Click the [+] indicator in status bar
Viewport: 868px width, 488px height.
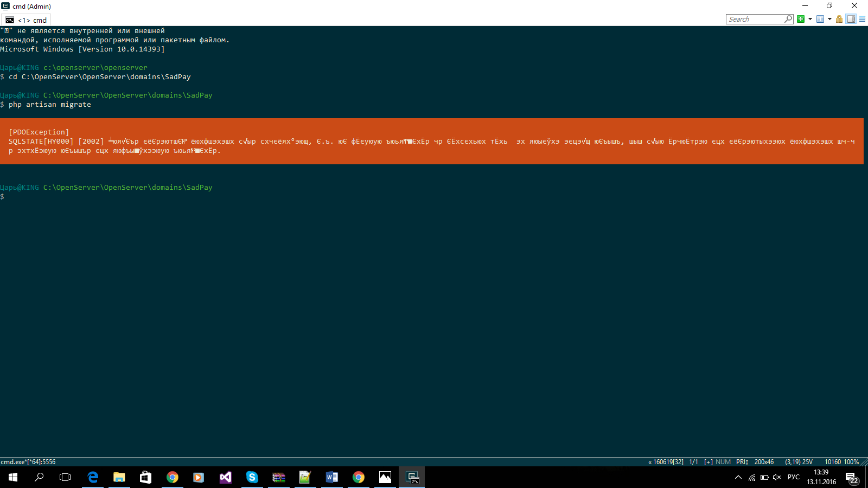[708, 462]
